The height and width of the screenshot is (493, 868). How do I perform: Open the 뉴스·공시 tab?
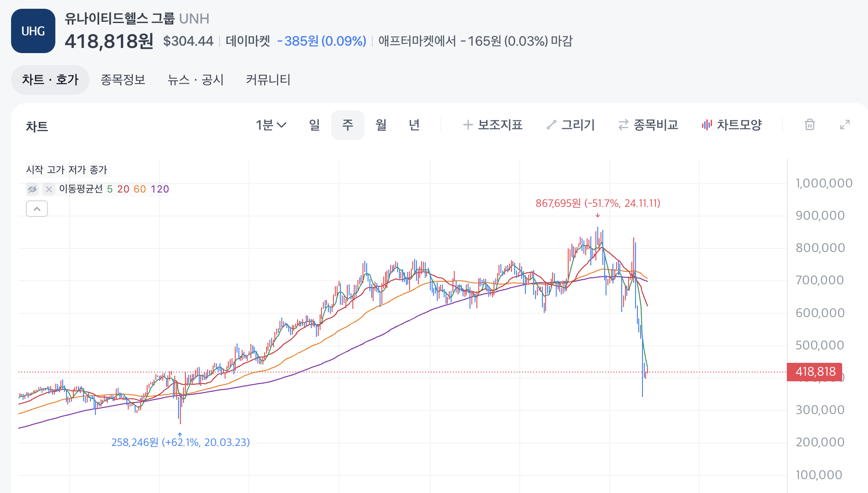tap(196, 79)
